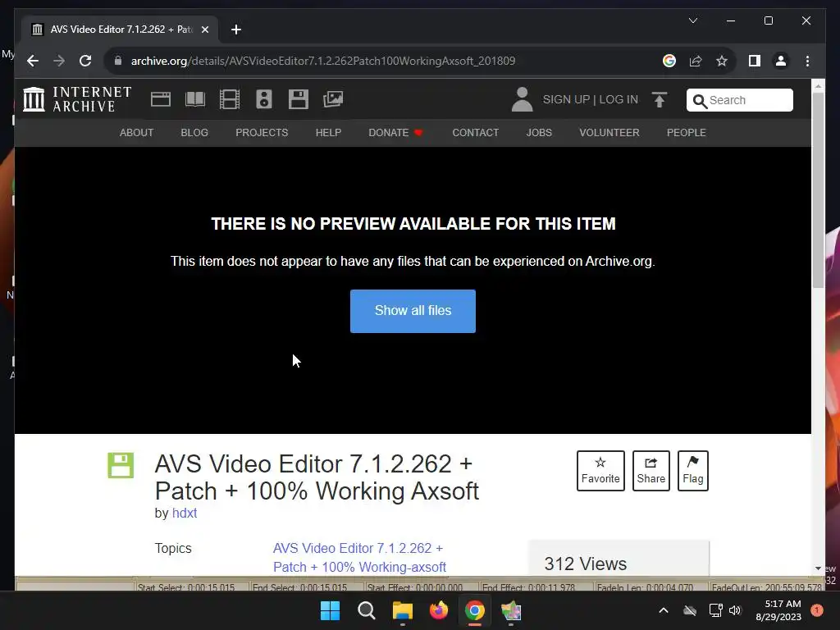Go back to previous page
This screenshot has height=630, width=840.
[33, 61]
